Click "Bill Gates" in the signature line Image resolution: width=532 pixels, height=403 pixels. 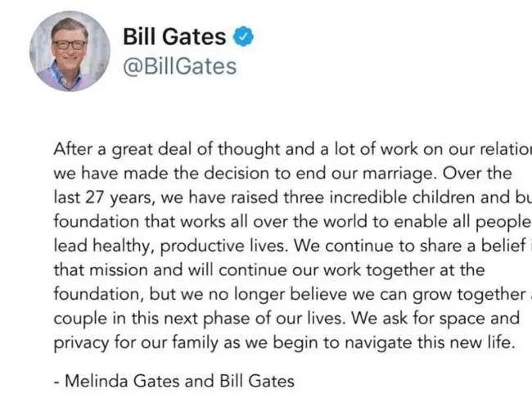(257, 381)
